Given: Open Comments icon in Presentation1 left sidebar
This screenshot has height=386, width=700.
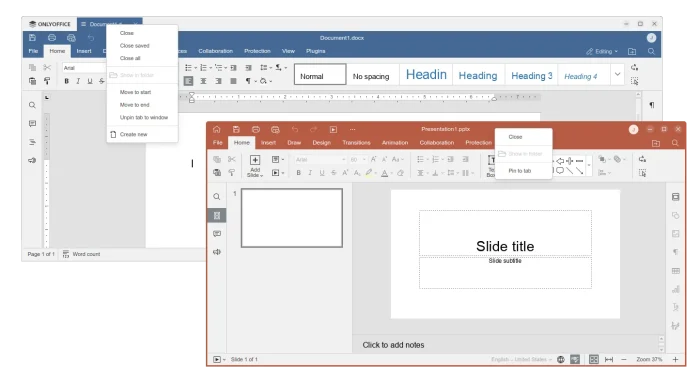Looking at the screenshot, I should click(x=217, y=234).
